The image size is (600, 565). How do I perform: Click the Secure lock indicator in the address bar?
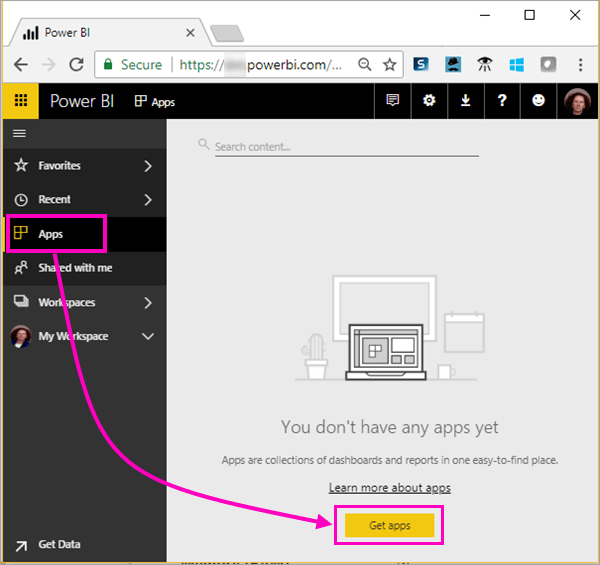pyautogui.click(x=133, y=65)
